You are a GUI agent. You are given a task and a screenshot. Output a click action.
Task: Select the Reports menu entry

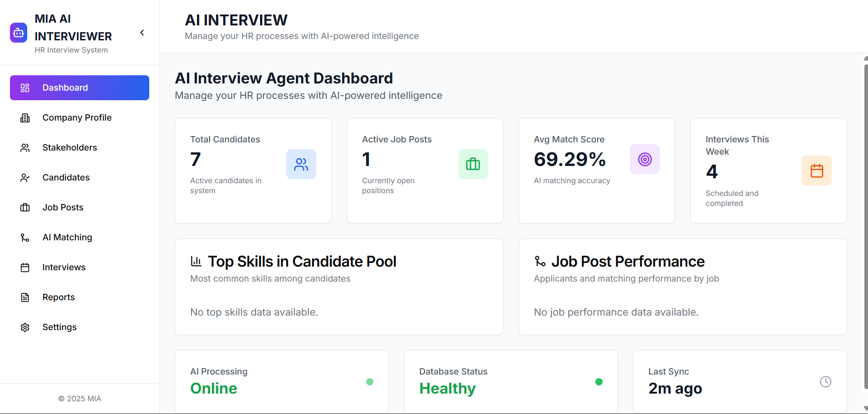pyautogui.click(x=59, y=297)
